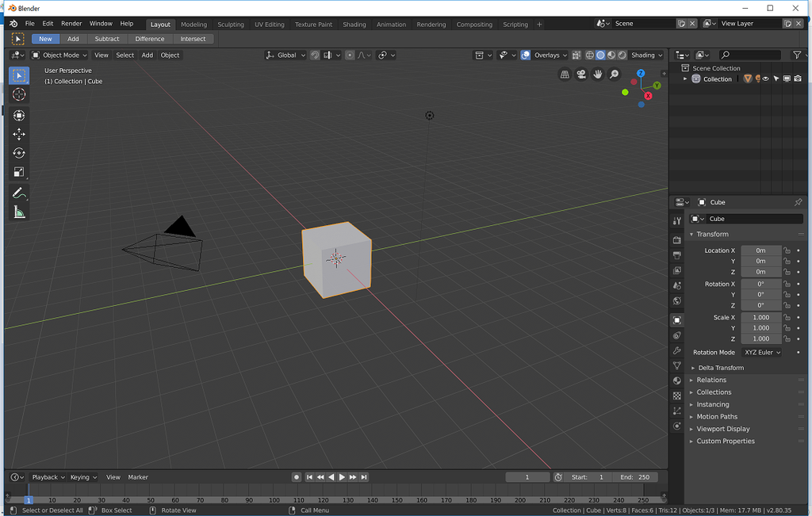
Task: Open the Scene properties tab
Action: point(677,285)
